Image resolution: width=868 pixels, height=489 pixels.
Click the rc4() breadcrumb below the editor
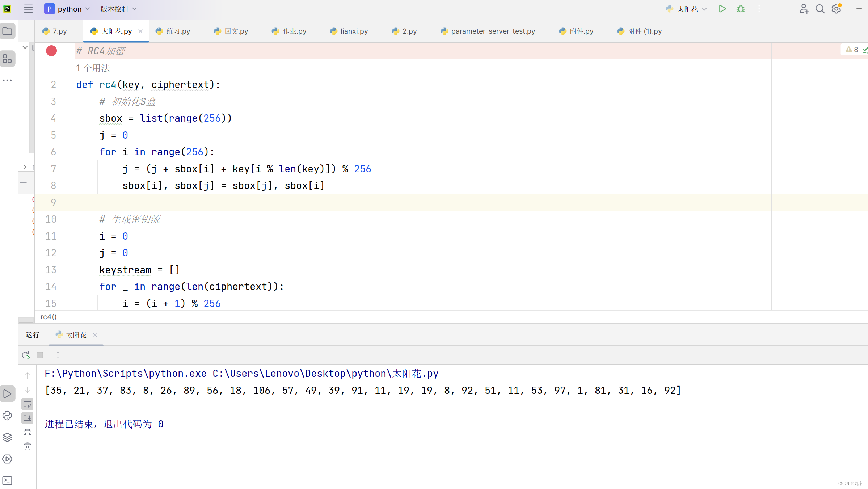[x=49, y=317]
